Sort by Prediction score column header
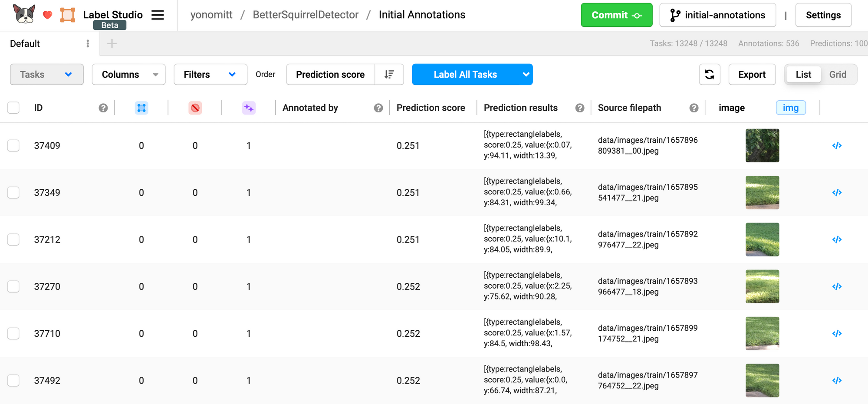868x404 pixels. [x=431, y=108]
